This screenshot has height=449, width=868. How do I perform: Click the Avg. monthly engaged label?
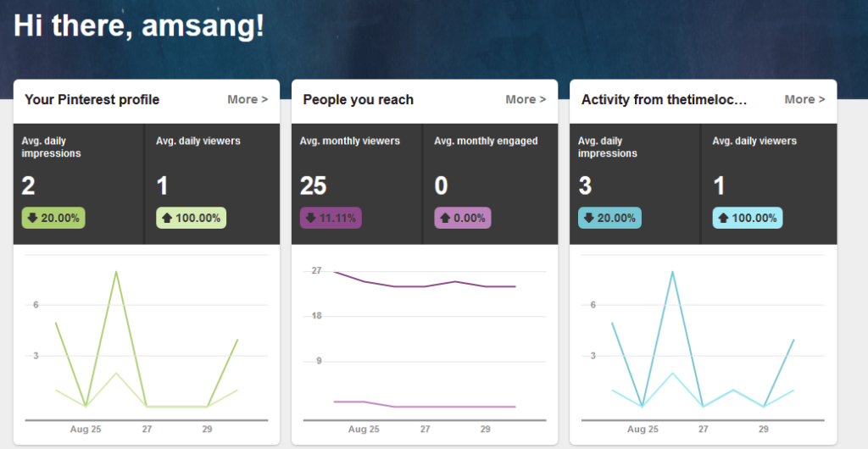click(486, 141)
